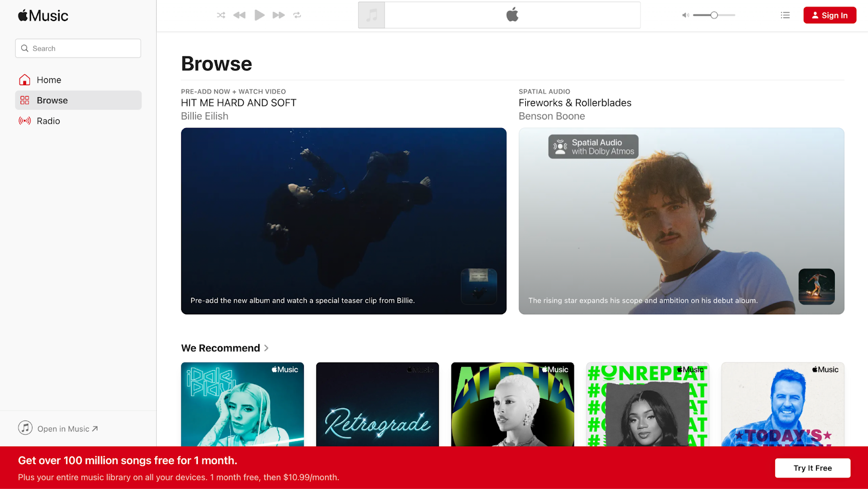Viewport: 868px width, 489px height.
Task: Click the Radio broadcast icon
Action: pyautogui.click(x=24, y=121)
